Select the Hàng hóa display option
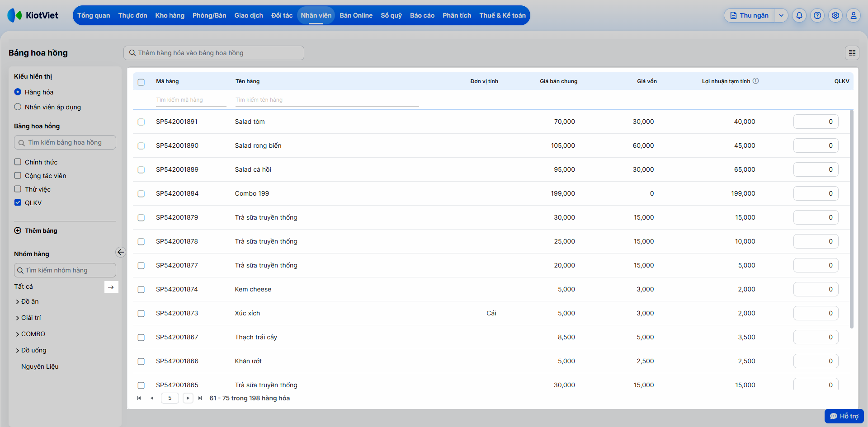 coord(18,92)
